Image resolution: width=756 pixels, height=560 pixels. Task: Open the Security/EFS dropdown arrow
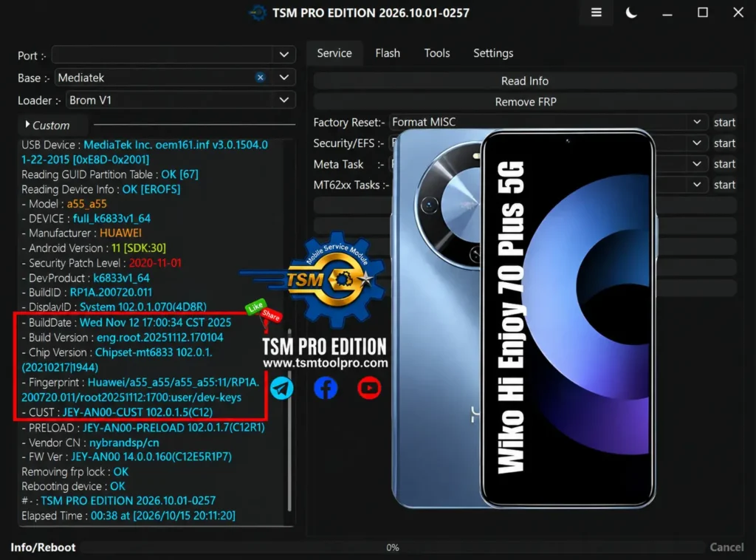tap(697, 143)
